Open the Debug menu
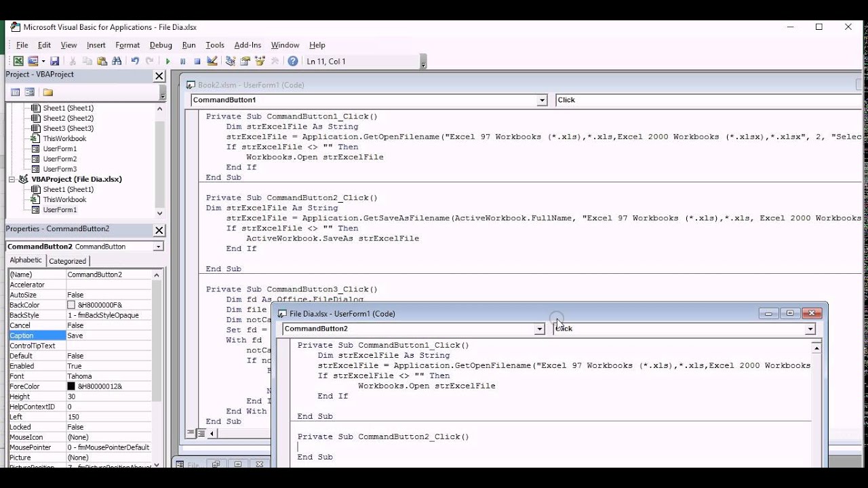Image resolution: width=868 pixels, height=488 pixels. pyautogui.click(x=161, y=45)
